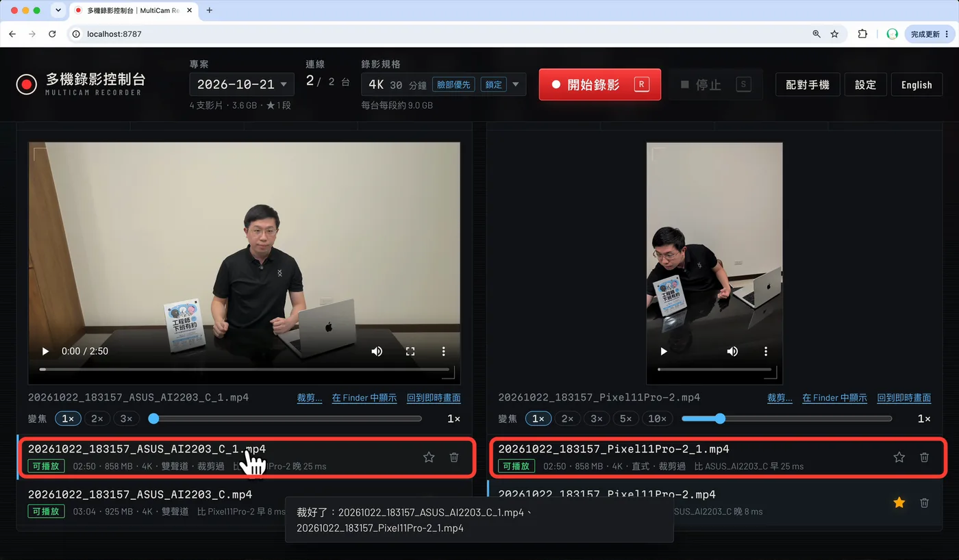Open the project date 2026-10-21 dropdown
959x560 pixels.
242,84
